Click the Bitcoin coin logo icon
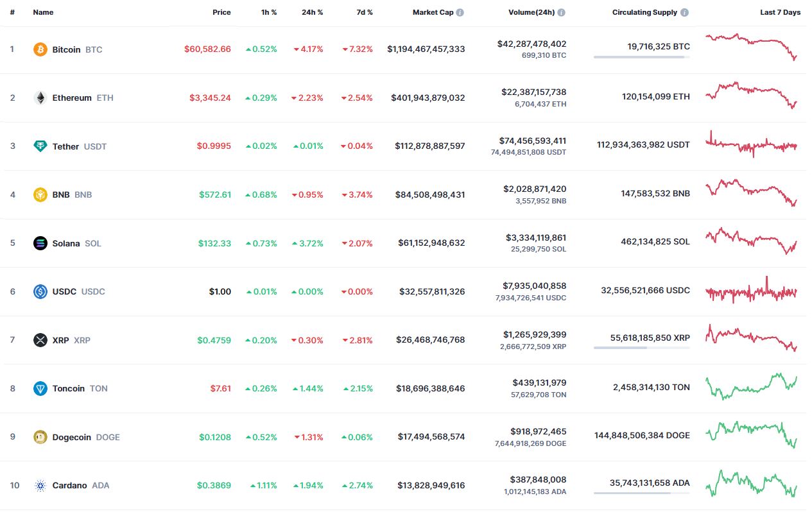Viewport: 812px width, 514px height. coord(40,49)
